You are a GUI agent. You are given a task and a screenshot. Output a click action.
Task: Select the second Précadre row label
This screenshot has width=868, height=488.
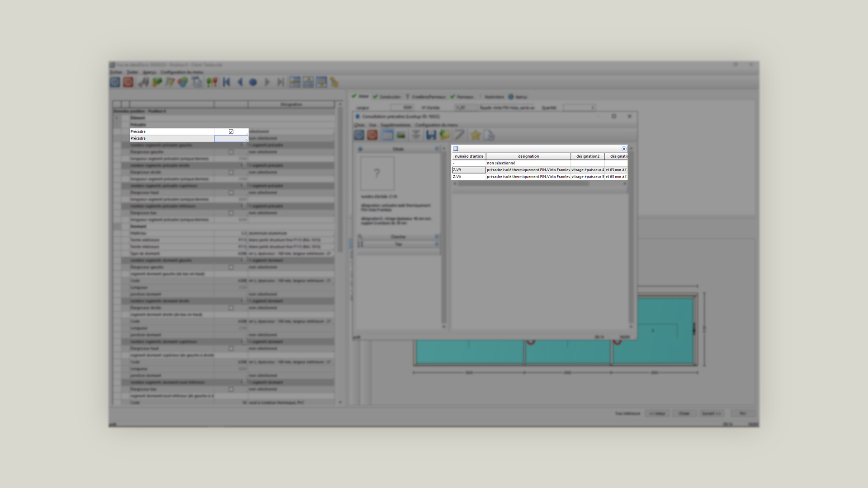pos(172,138)
